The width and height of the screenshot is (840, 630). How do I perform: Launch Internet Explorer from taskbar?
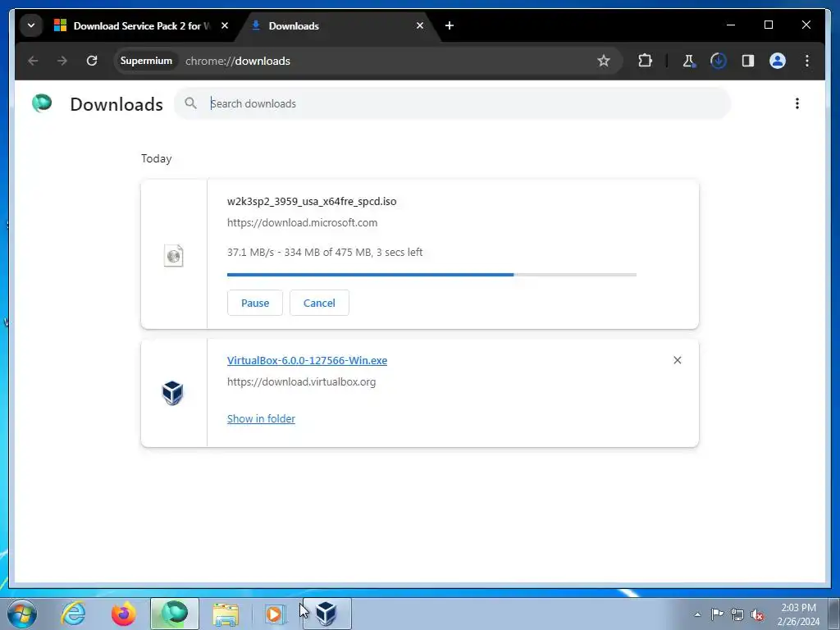click(x=73, y=614)
